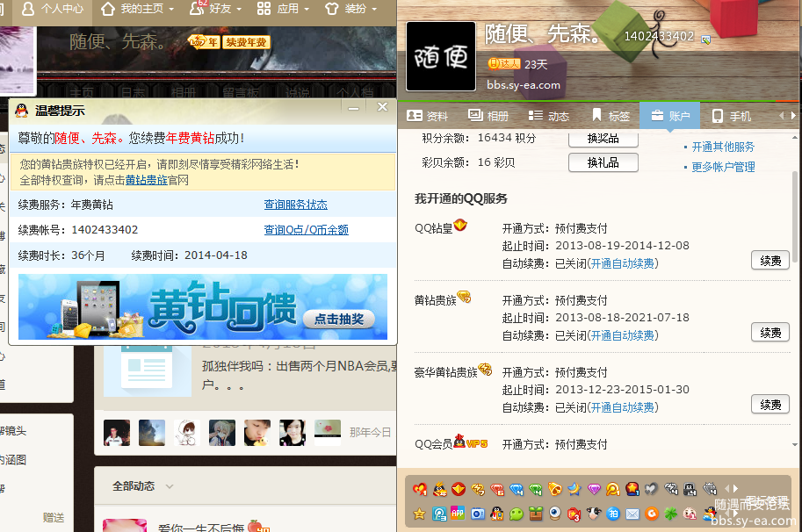The height and width of the screenshot is (532, 802).
Task: Click the blue star and moon icon
Action: [574, 489]
